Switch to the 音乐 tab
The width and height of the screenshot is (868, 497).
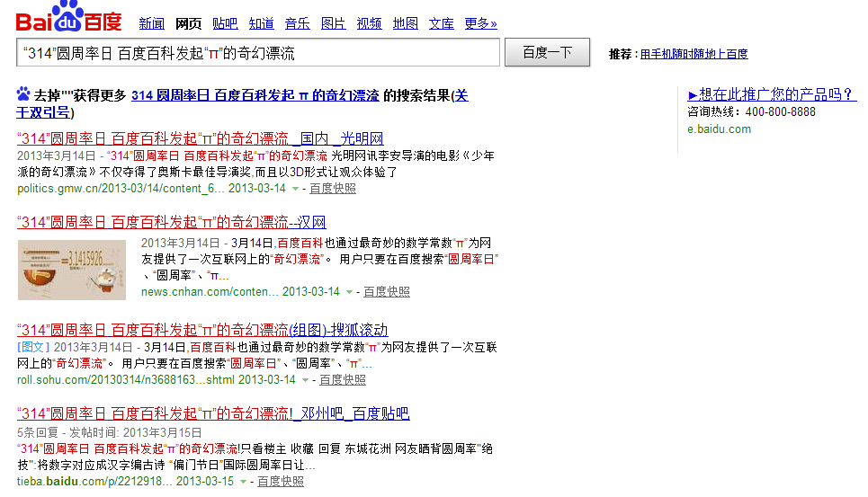coord(297,23)
